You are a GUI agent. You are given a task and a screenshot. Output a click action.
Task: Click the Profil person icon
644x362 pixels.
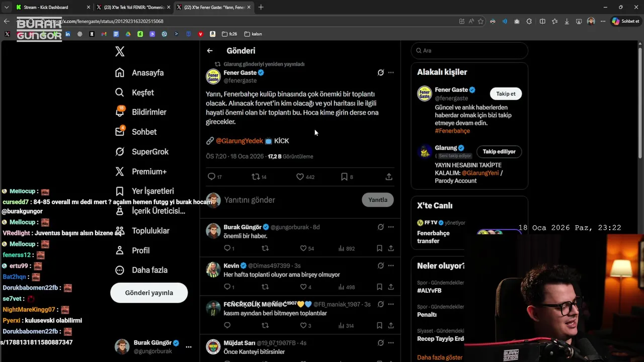[x=120, y=250]
